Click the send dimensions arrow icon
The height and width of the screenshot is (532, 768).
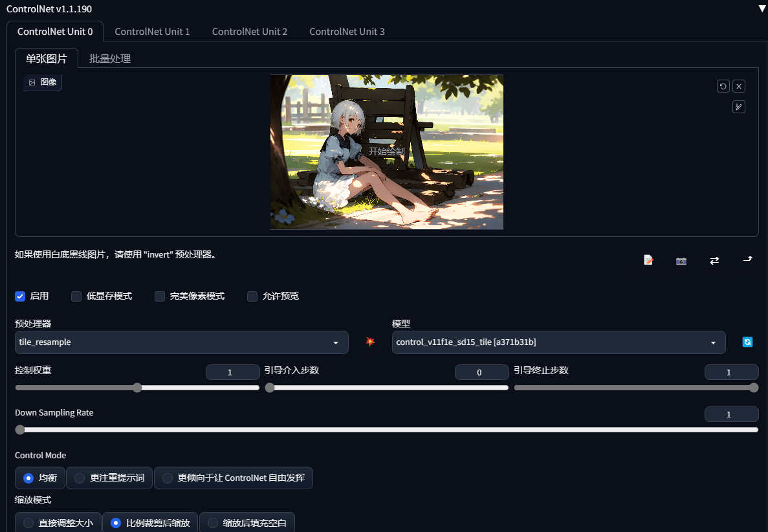click(748, 260)
